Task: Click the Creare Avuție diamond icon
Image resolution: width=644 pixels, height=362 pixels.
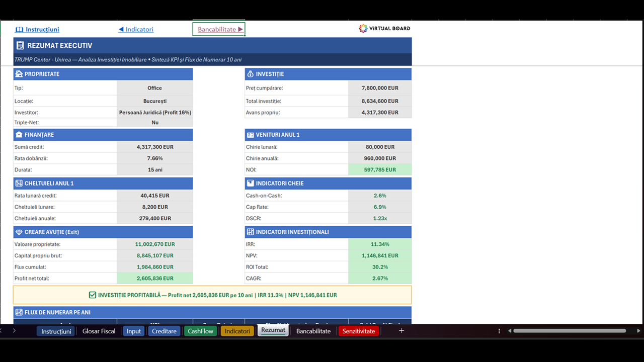Action: [x=19, y=232]
